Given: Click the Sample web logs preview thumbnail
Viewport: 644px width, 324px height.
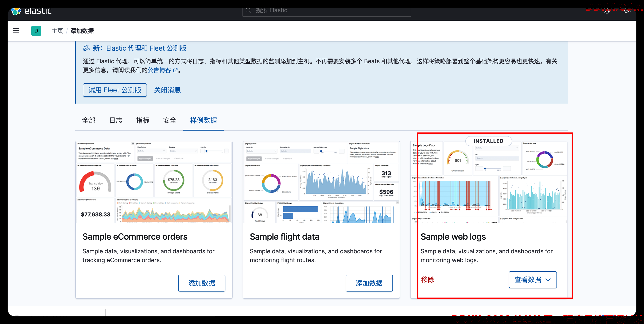Looking at the screenshot, I should click(x=489, y=182).
